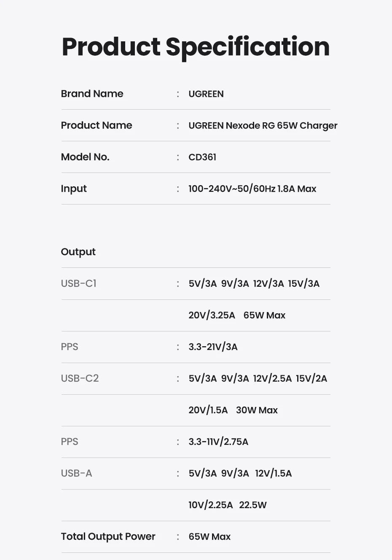Select the 3.3-11V/2.75A PPS value
Image resolution: width=392 pixels, height=560 pixels.
click(x=218, y=442)
